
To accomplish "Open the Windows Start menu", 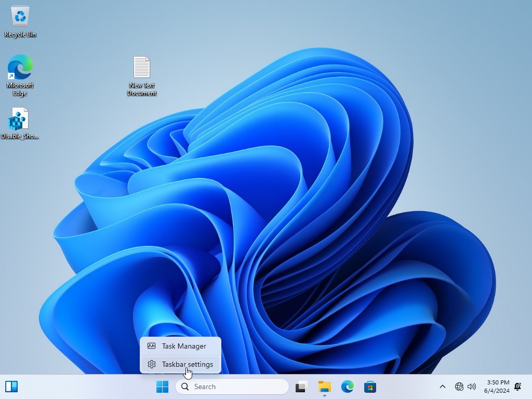I will pos(162,387).
